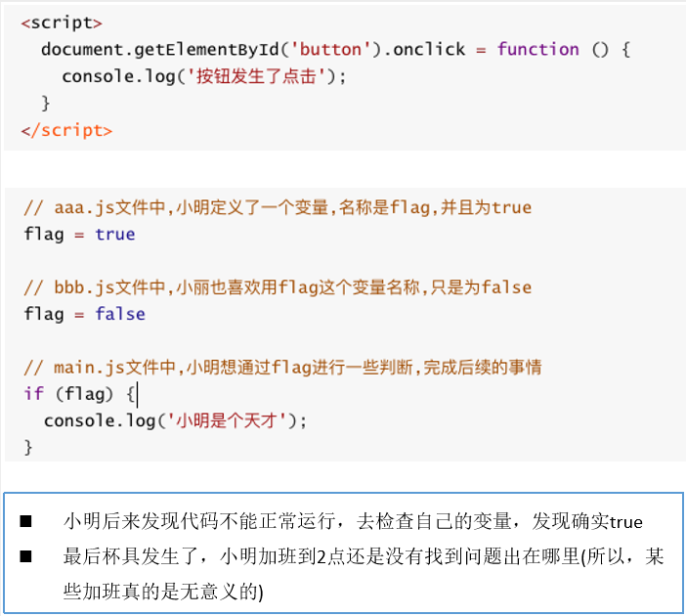Viewport: 686px width, 616px height.
Task: Place cursor after the if (flag) brace
Action: (138, 394)
